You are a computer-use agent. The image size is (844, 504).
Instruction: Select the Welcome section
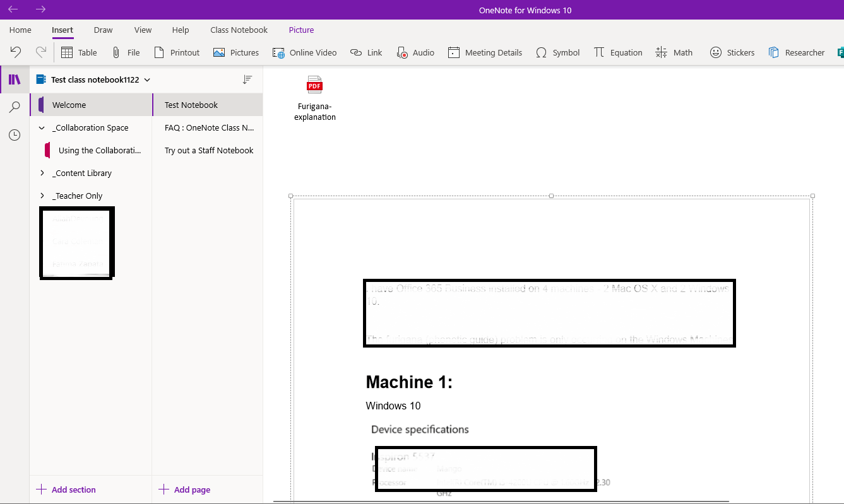click(x=91, y=105)
